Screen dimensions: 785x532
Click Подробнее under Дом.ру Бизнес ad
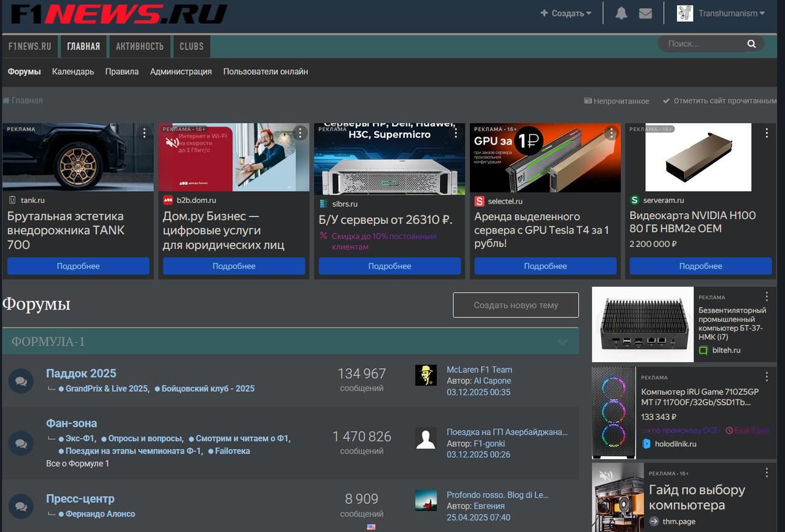(x=234, y=266)
